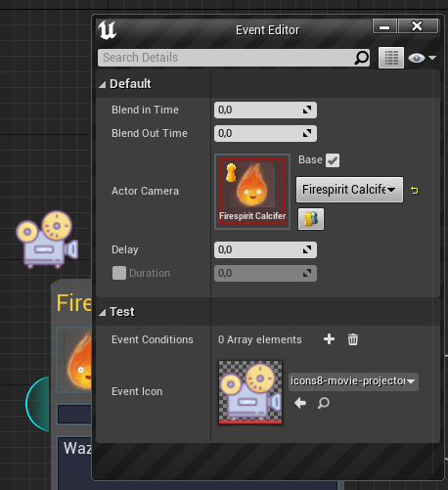The width and height of the screenshot is (448, 490).
Task: Browse to Event Icon asset with magnifier
Action: click(324, 403)
